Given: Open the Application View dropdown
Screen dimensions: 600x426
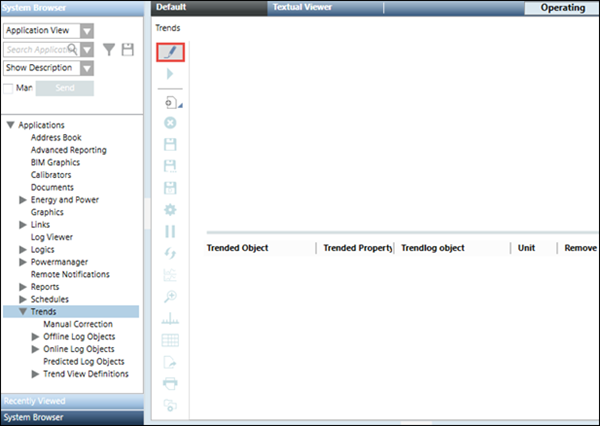Looking at the screenshot, I should 87,30.
